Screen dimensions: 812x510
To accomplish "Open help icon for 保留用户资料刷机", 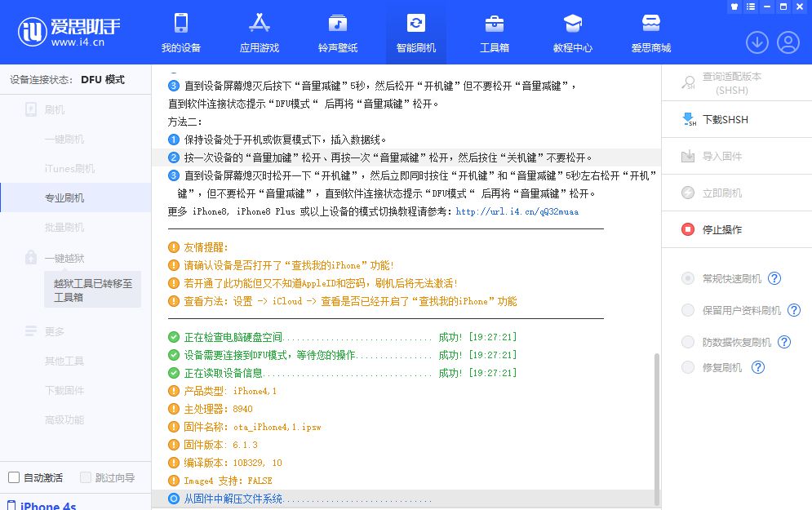I will [x=794, y=310].
